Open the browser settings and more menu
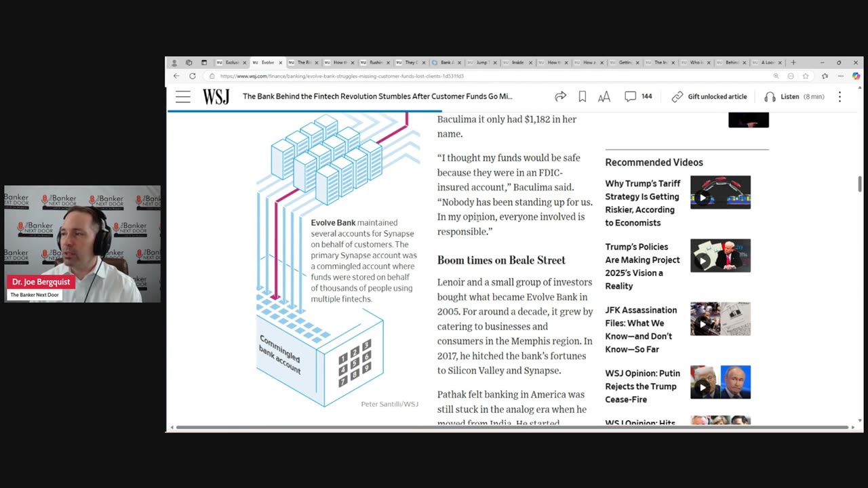The height and width of the screenshot is (488, 868). coord(841,76)
